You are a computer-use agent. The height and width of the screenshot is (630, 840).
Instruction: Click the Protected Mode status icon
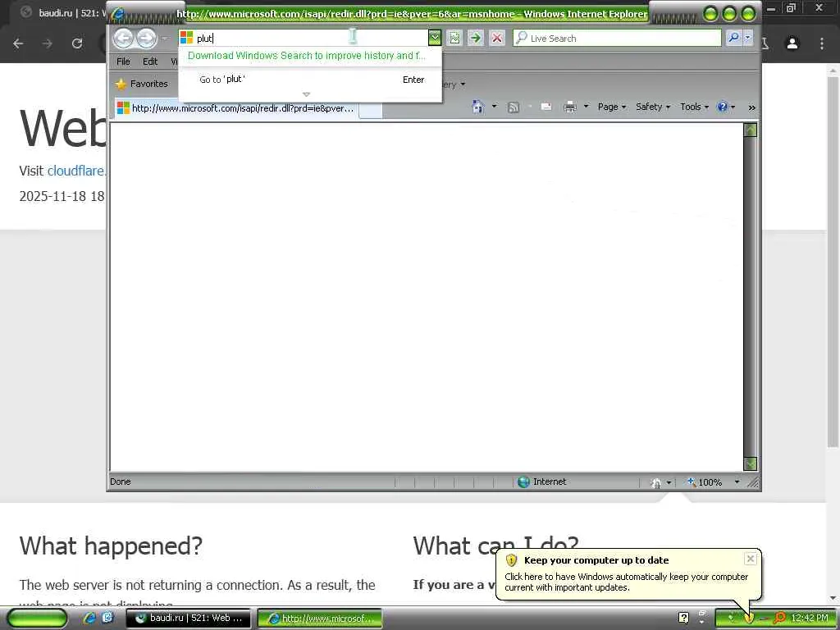pyautogui.click(x=655, y=482)
